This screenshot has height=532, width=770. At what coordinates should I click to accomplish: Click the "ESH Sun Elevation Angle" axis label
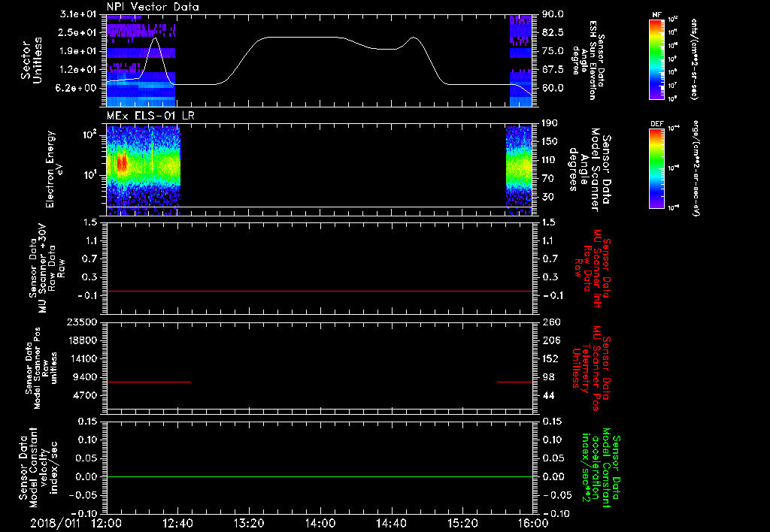tap(588, 60)
